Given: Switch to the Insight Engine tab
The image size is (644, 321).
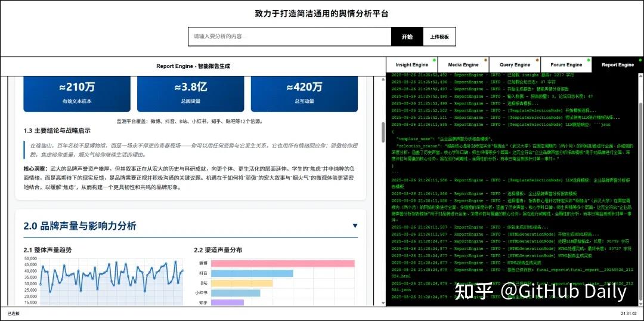Looking at the screenshot, I should [x=411, y=64].
